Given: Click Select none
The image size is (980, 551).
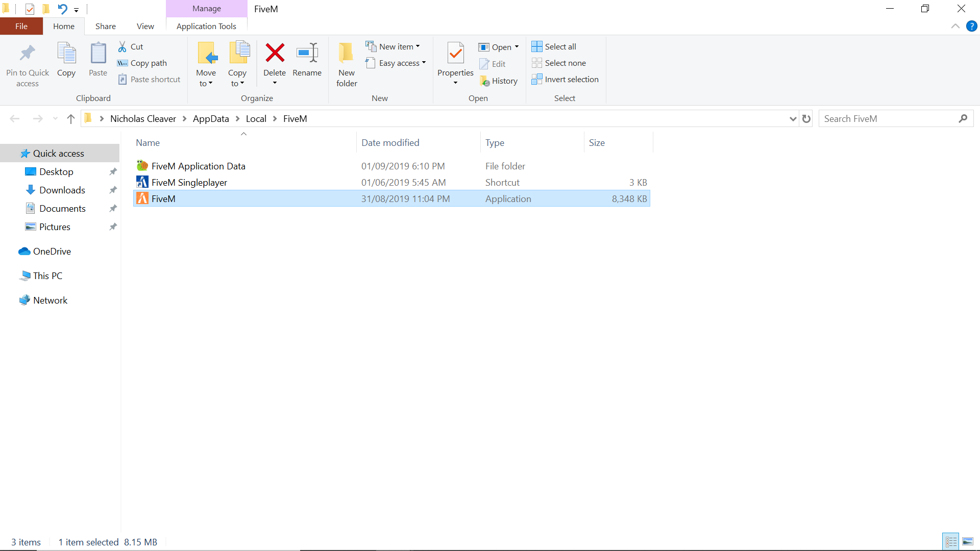Looking at the screenshot, I should click(x=559, y=63).
